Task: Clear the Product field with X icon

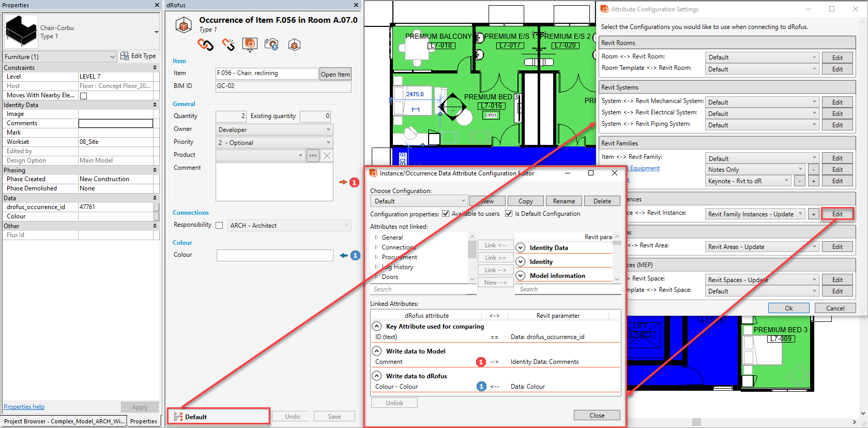Action: [327, 155]
